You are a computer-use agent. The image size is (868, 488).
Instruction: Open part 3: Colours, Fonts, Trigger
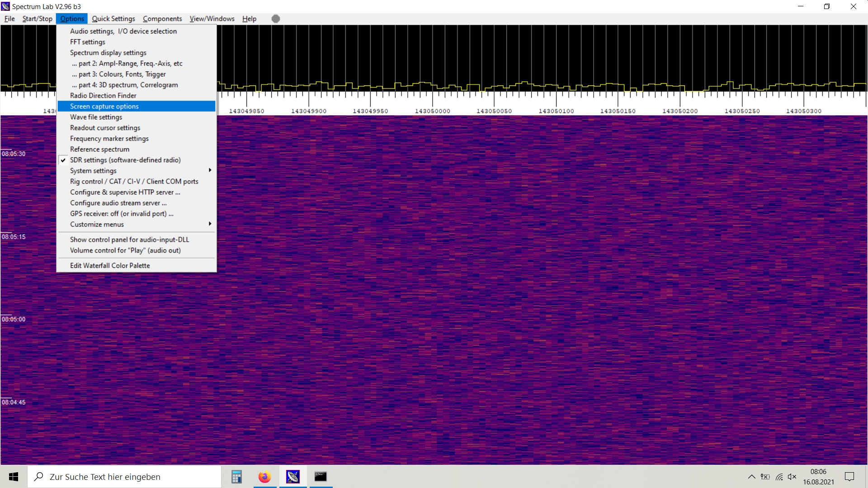coord(137,74)
